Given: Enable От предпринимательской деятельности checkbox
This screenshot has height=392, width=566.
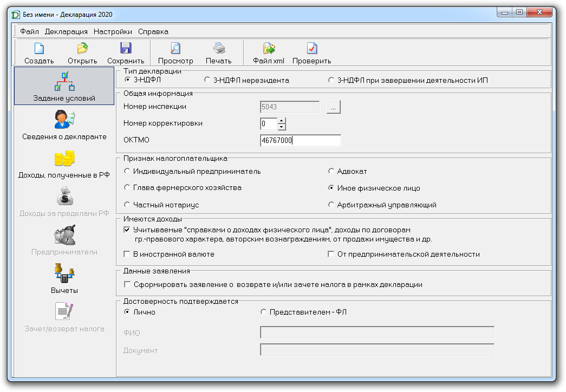Looking at the screenshot, I should 330,254.
